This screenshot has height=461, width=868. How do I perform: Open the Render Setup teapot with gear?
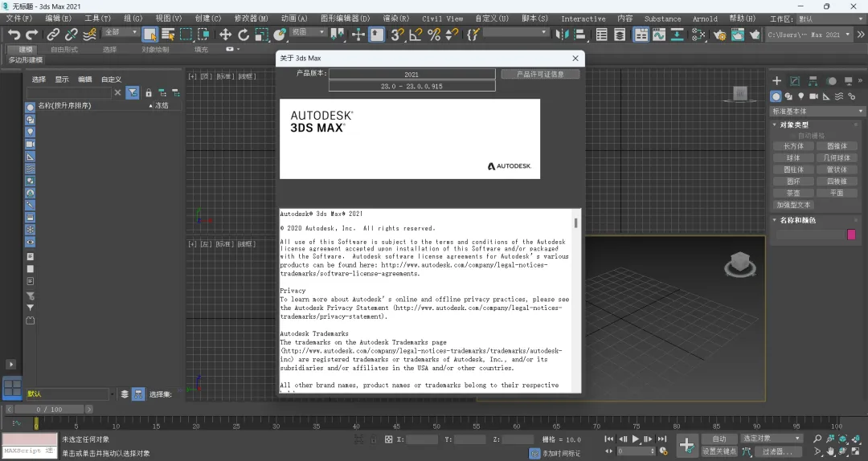(x=719, y=35)
